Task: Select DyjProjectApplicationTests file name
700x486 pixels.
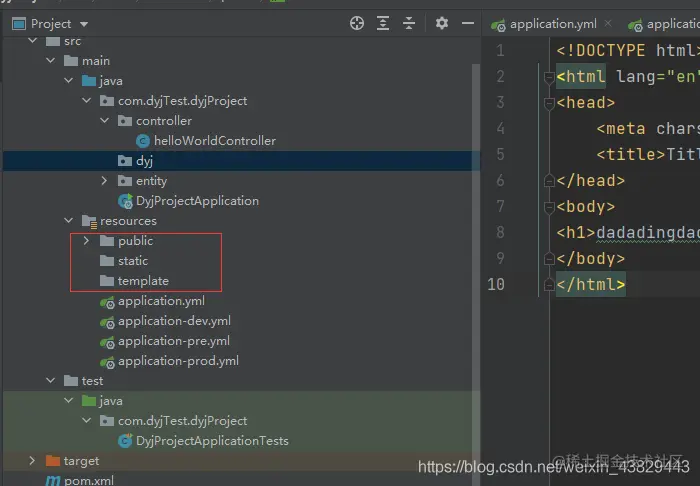Action: click(212, 441)
